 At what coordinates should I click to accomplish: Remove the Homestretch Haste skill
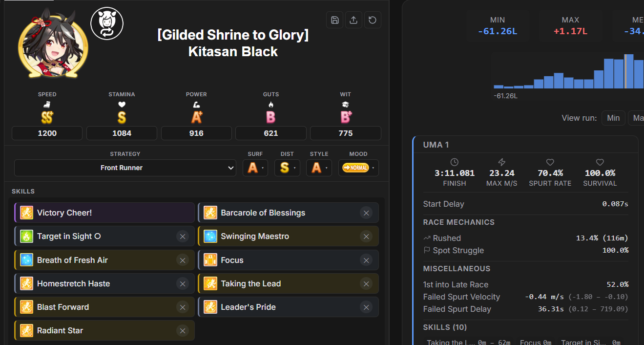coord(183,283)
